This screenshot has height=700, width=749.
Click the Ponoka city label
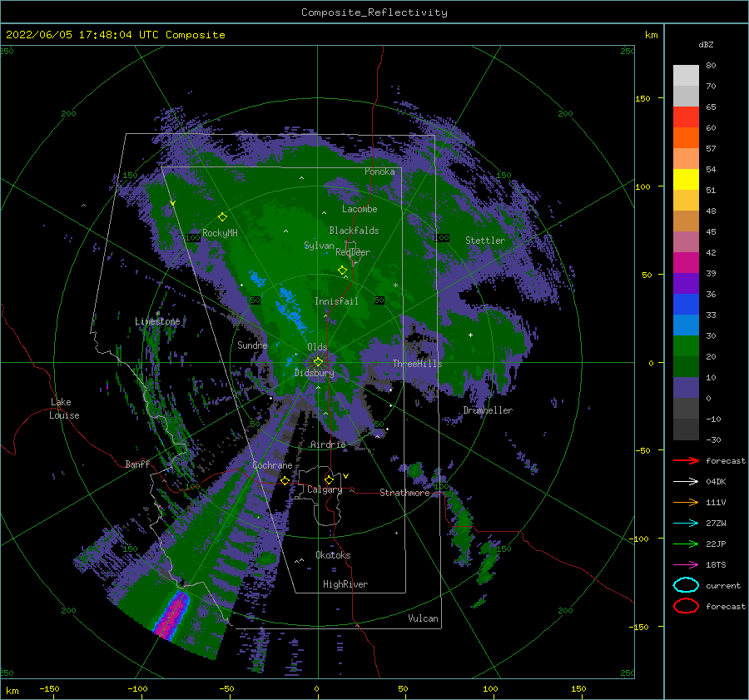(x=379, y=171)
